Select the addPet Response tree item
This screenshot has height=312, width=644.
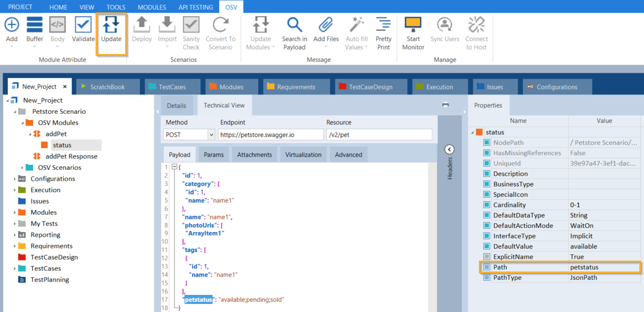point(71,156)
